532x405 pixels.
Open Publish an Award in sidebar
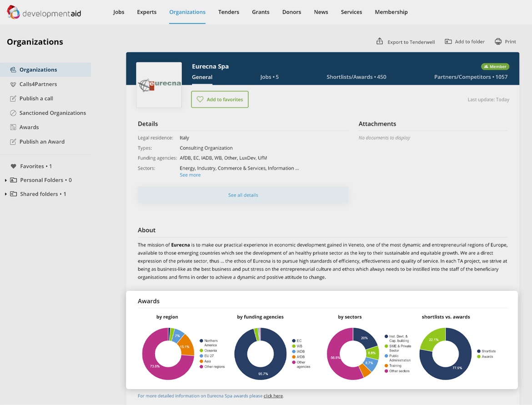click(x=42, y=142)
